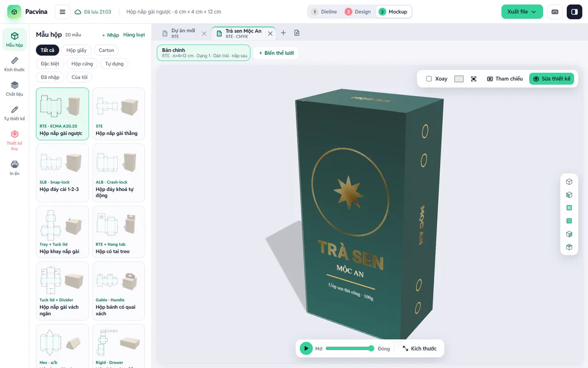Switch to Dự án mới tab

pos(183,33)
